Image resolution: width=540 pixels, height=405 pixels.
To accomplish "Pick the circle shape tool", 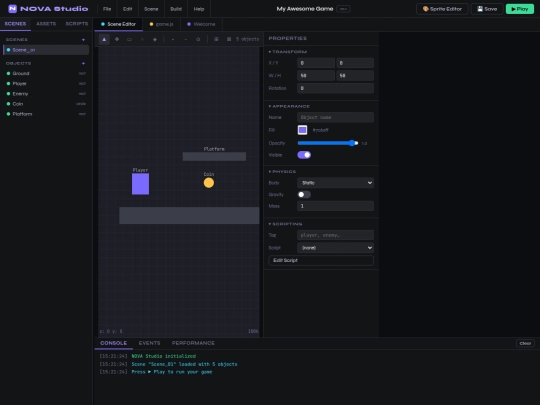I will pos(142,39).
